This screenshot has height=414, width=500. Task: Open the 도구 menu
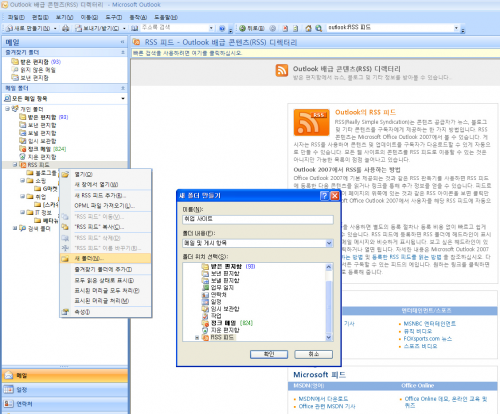[114, 17]
